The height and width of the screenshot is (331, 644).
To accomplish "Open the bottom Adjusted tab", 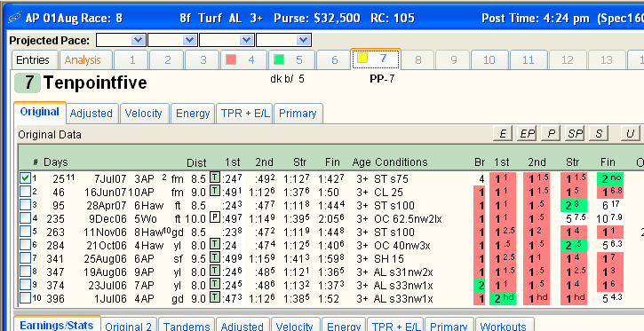I will [x=242, y=326].
